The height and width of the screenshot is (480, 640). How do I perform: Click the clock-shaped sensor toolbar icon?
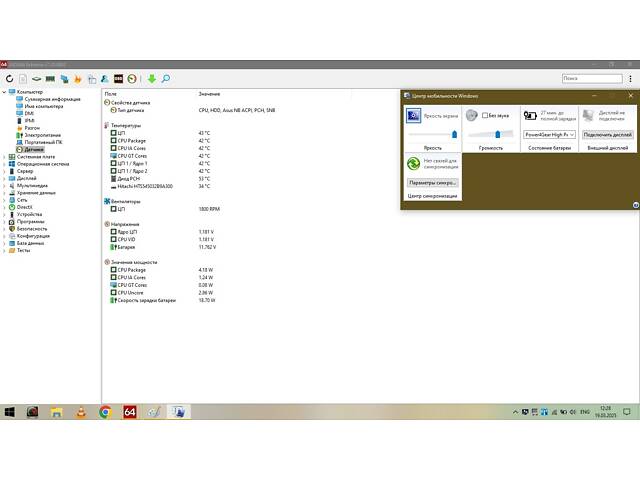click(132, 78)
